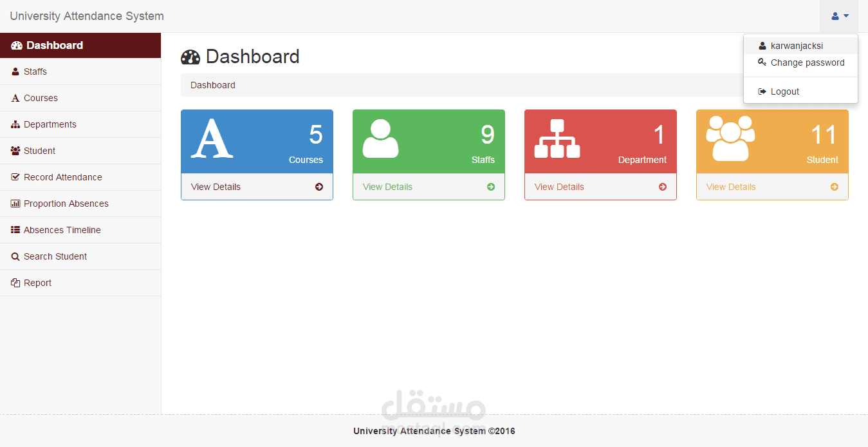Click the number 1 on Department card
868x447 pixels.
coord(660,135)
